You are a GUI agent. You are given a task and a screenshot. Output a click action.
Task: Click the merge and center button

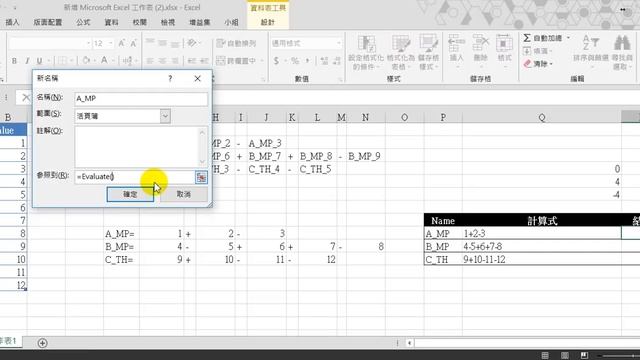coord(236,61)
